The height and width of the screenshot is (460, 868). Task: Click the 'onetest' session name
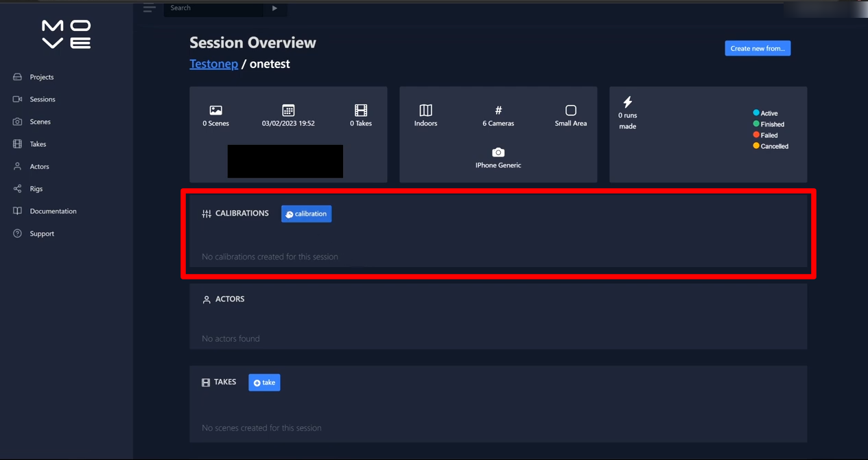click(270, 64)
